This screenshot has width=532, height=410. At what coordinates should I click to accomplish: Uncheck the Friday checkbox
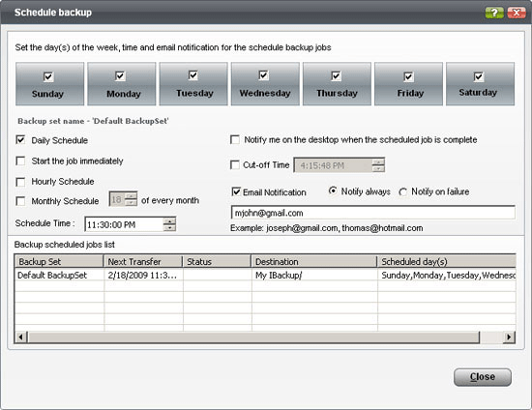pyautogui.click(x=408, y=76)
